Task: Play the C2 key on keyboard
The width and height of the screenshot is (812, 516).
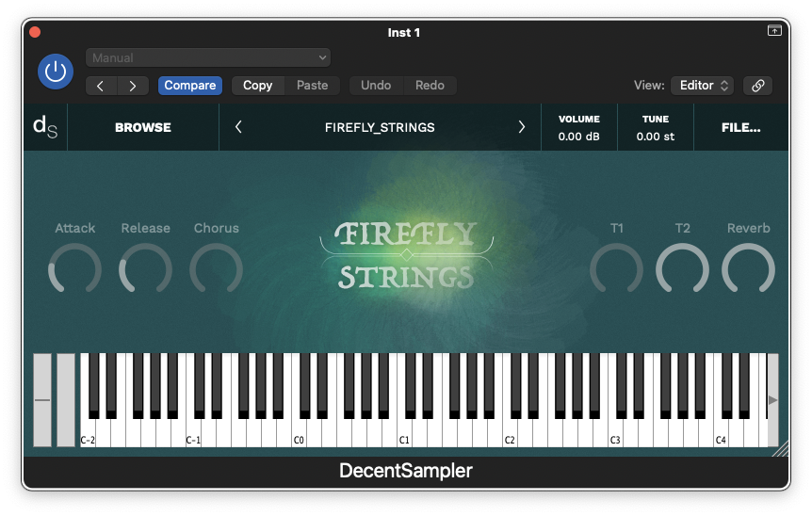Action: pos(510,434)
